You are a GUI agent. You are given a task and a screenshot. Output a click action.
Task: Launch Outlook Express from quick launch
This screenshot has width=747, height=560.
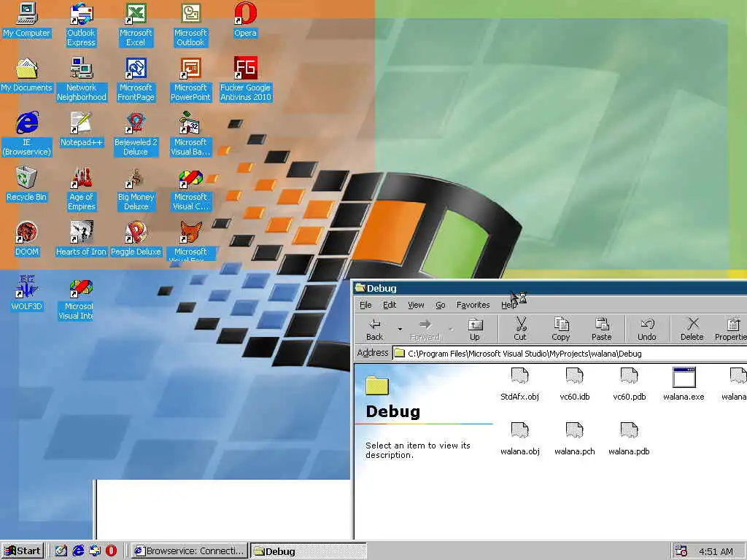click(x=94, y=551)
